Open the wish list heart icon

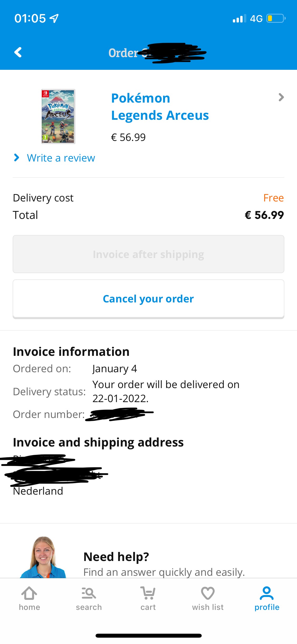tap(208, 593)
